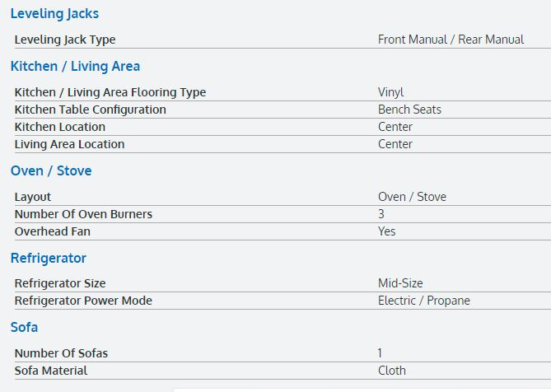The width and height of the screenshot is (551, 392).
Task: Click the Oven / Stove section heading
Action: click(51, 170)
